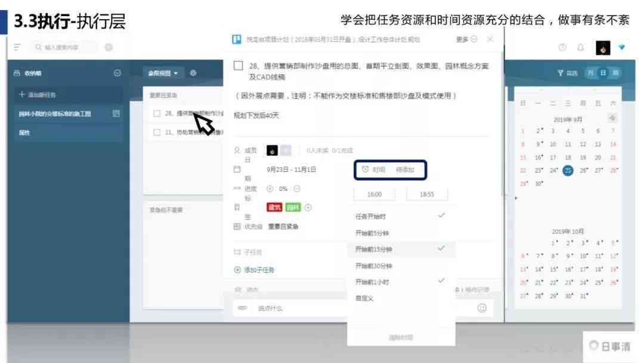The height and width of the screenshot is (363, 644).
Task: Decrease progress with the minus stepper
Action: tap(296, 189)
